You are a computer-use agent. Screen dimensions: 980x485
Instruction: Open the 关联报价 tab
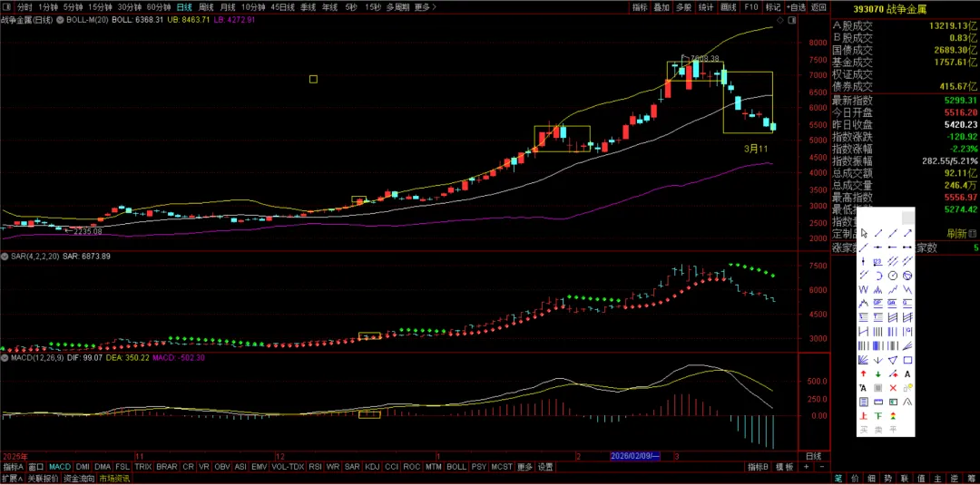click(43, 479)
